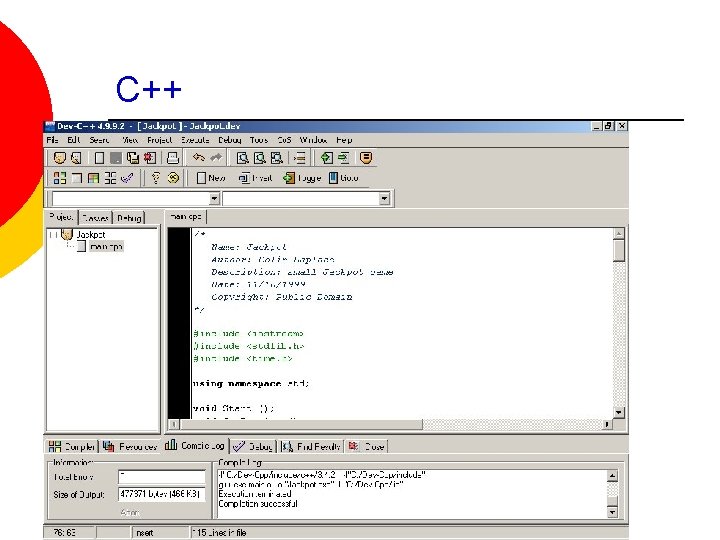This screenshot has width=720, height=540.
Task: Open the left class browser dropdown arrow
Action: click(214, 198)
